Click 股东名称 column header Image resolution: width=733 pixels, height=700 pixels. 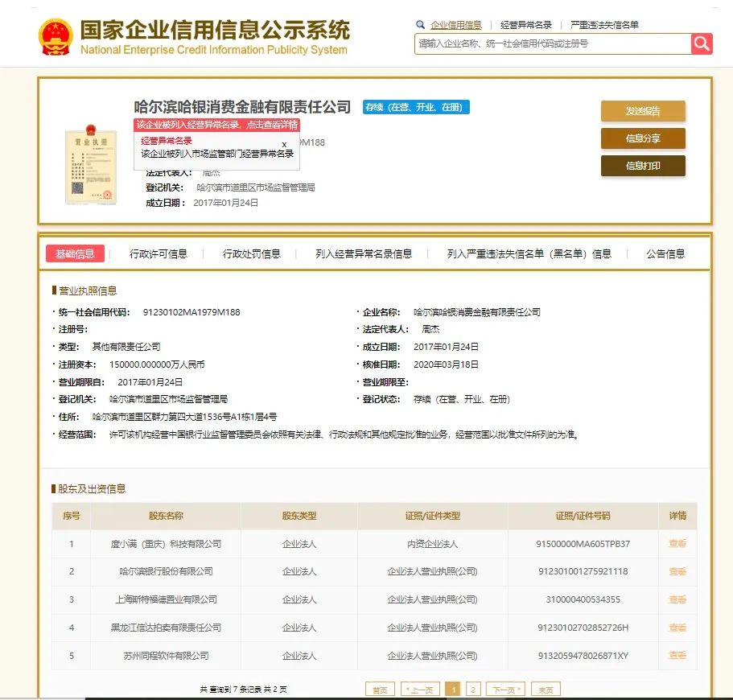(166, 516)
